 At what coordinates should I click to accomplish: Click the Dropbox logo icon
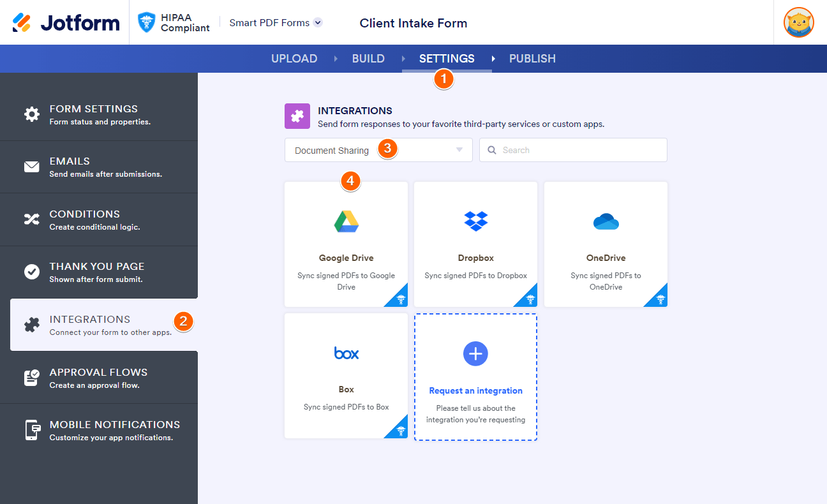(x=475, y=221)
